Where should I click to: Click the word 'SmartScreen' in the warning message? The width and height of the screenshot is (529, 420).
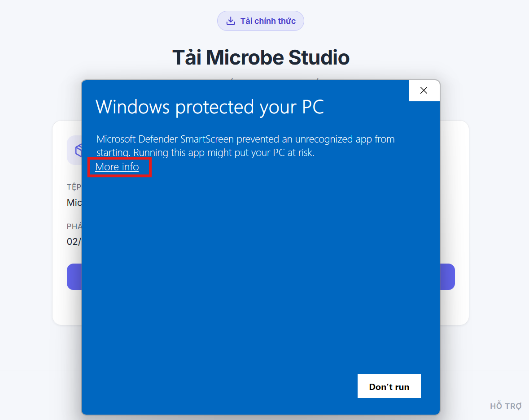(x=207, y=139)
